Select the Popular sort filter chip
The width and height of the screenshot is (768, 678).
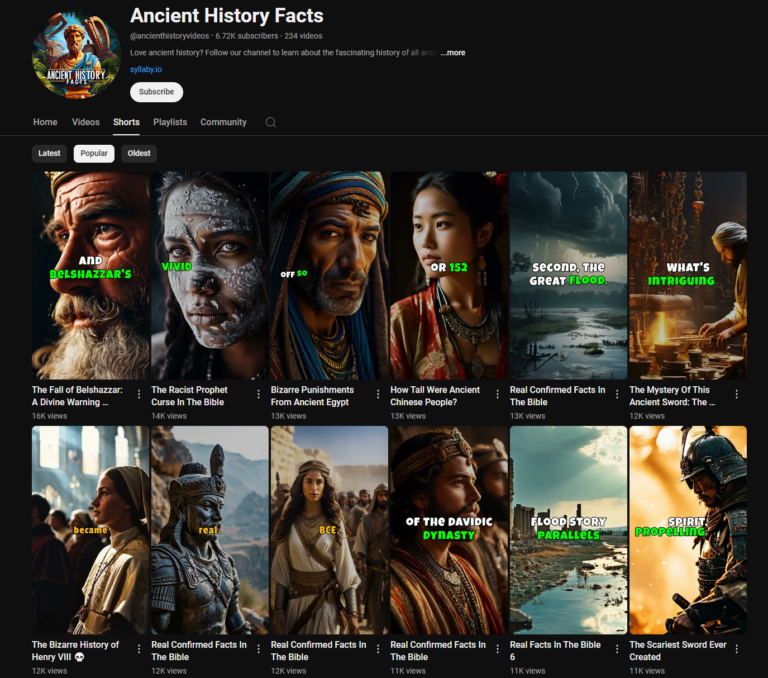tap(94, 154)
